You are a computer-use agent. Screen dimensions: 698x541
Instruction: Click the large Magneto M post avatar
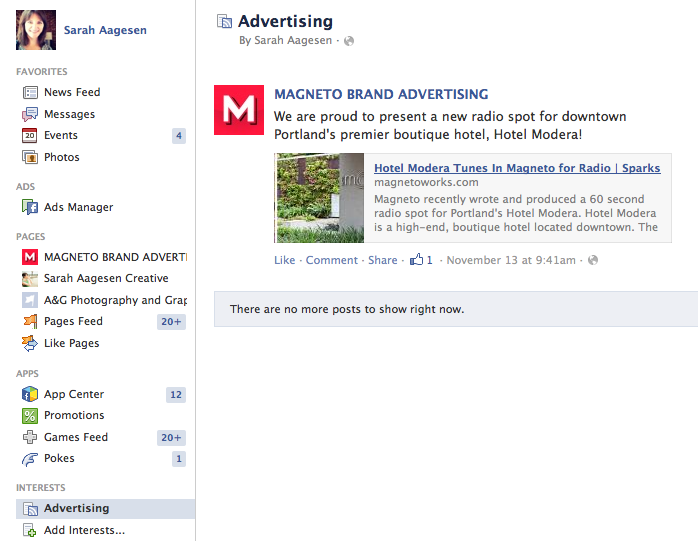(239, 110)
